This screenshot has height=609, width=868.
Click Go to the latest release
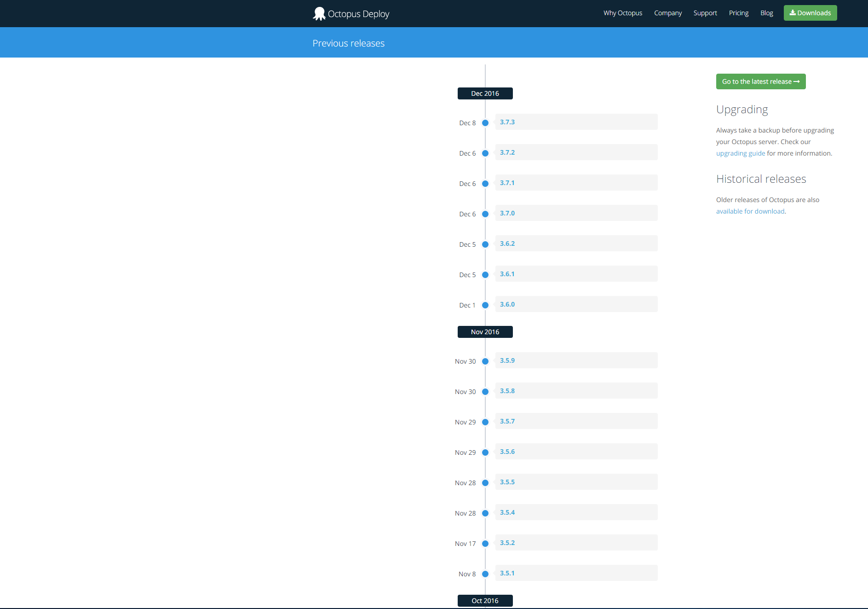(x=760, y=81)
